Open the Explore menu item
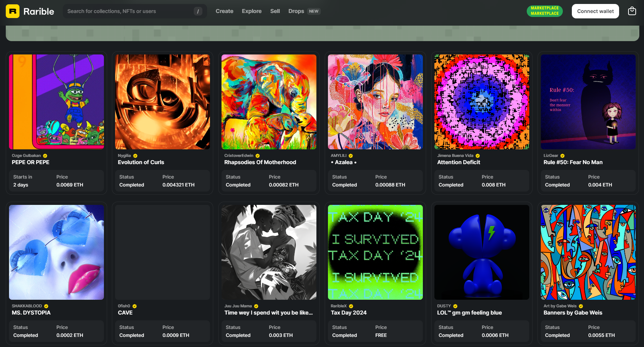The image size is (644, 347). point(251,11)
